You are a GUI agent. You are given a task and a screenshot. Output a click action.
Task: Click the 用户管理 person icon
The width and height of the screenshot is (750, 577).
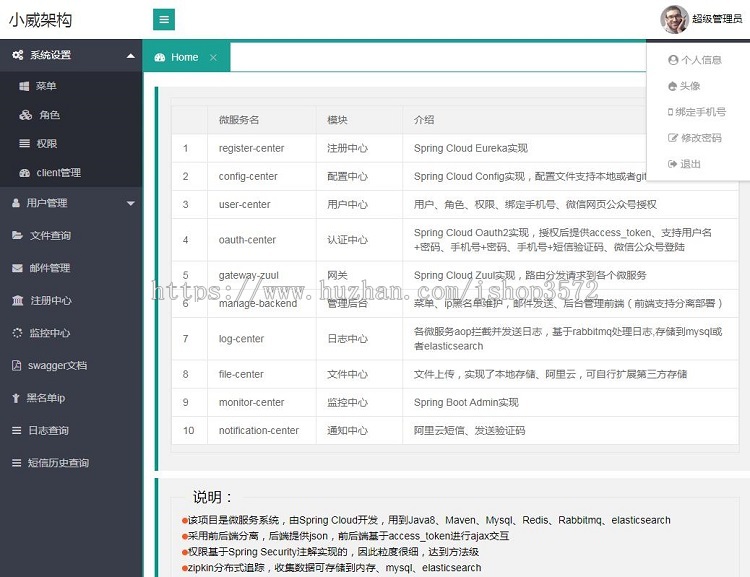tap(16, 203)
